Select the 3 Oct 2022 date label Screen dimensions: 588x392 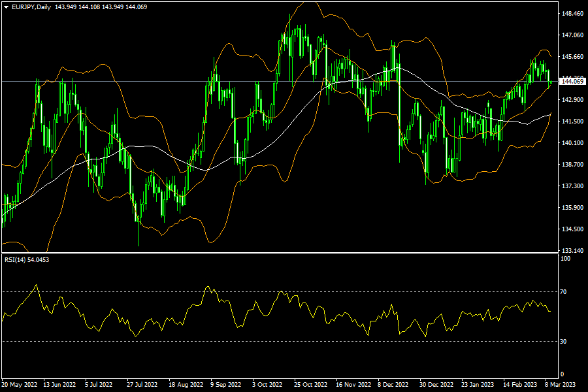click(267, 385)
